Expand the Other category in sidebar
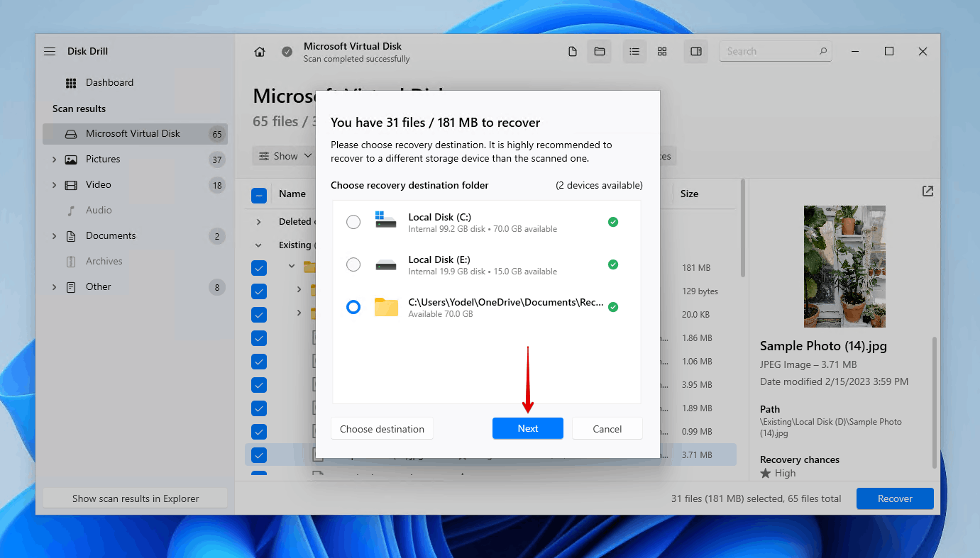 coord(54,287)
